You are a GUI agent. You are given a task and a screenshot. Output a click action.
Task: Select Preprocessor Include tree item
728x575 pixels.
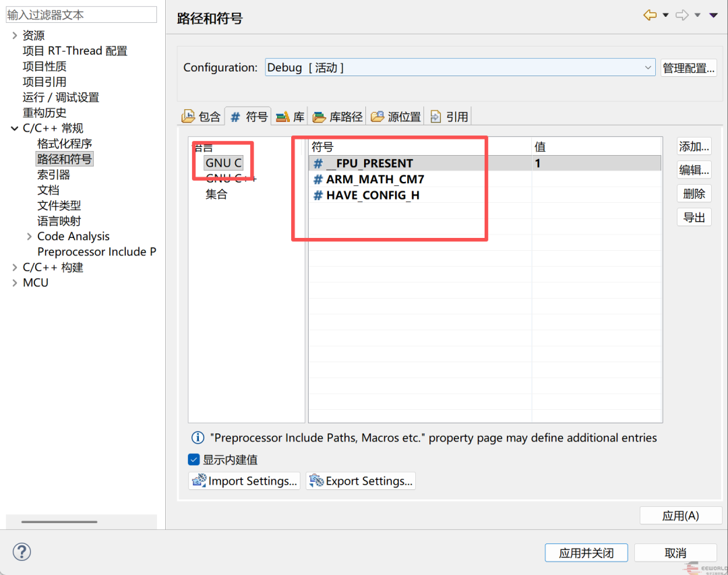[x=96, y=251]
